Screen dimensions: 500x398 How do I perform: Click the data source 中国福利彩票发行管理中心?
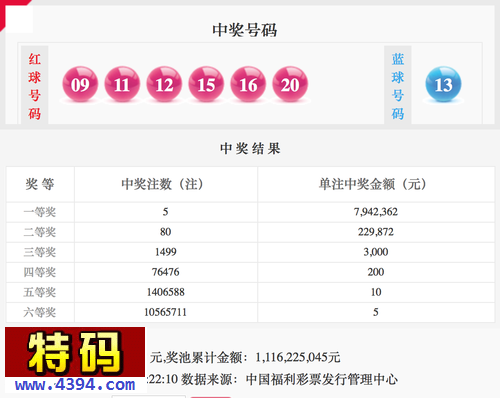(322, 379)
